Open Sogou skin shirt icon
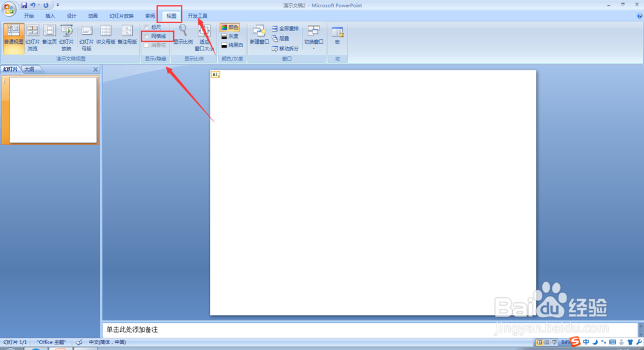This screenshot has height=350, width=644. (630, 342)
